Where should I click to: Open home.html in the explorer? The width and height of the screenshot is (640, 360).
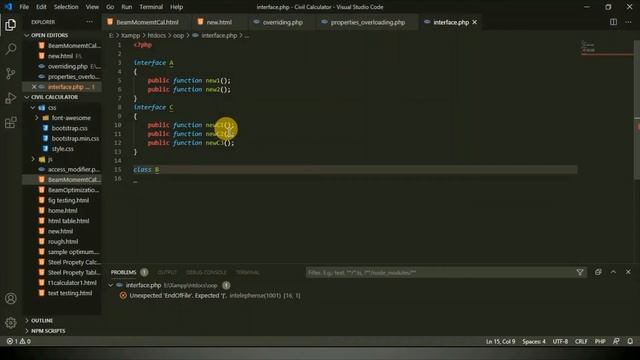[62, 210]
